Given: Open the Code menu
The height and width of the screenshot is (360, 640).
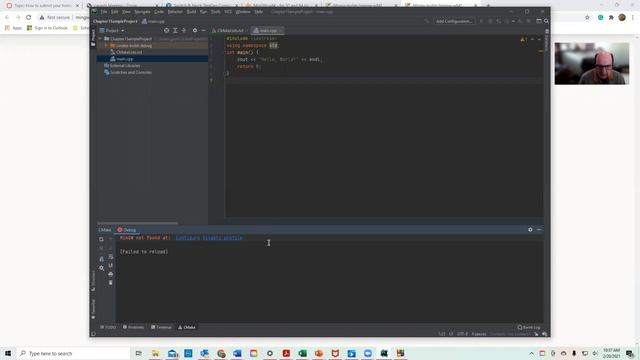Looking at the screenshot, I should point(159,12).
